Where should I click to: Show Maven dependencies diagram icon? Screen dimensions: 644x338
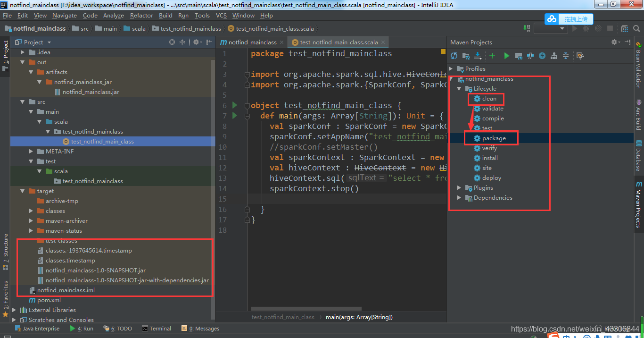click(x=554, y=56)
